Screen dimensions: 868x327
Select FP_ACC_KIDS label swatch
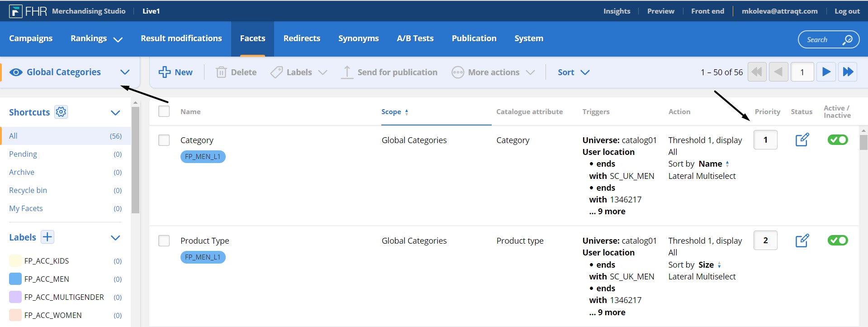point(15,260)
